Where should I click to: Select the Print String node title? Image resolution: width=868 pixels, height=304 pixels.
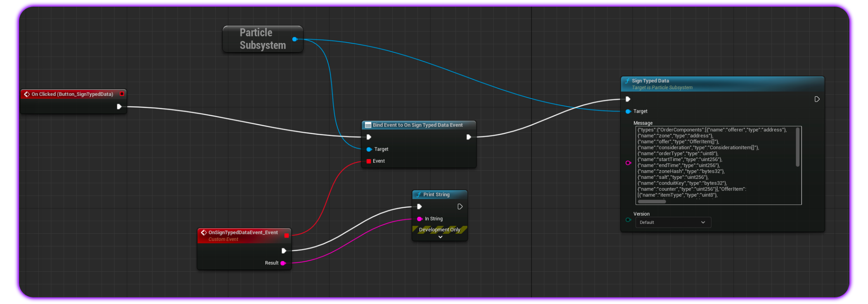coord(436,195)
